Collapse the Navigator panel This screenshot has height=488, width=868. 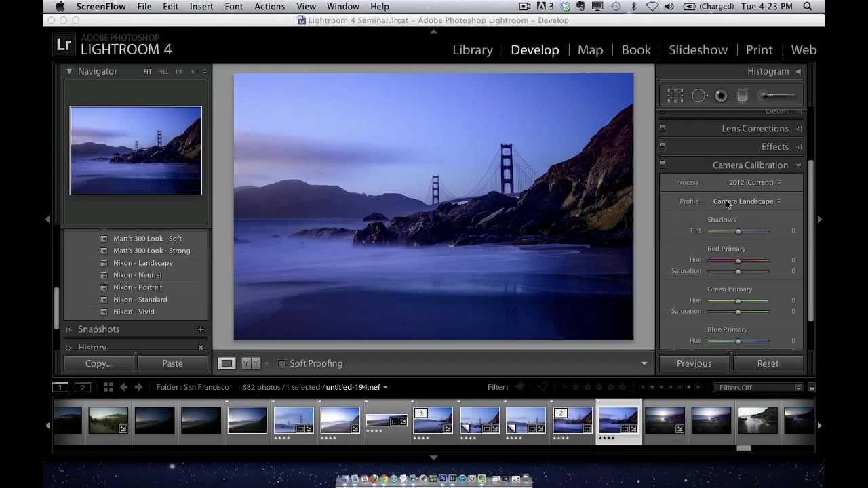pos(69,71)
